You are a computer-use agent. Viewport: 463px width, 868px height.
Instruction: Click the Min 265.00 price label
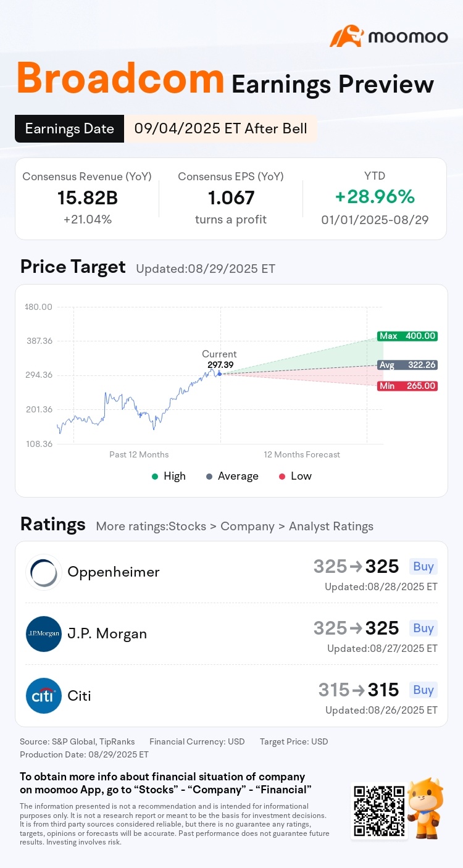tap(407, 386)
